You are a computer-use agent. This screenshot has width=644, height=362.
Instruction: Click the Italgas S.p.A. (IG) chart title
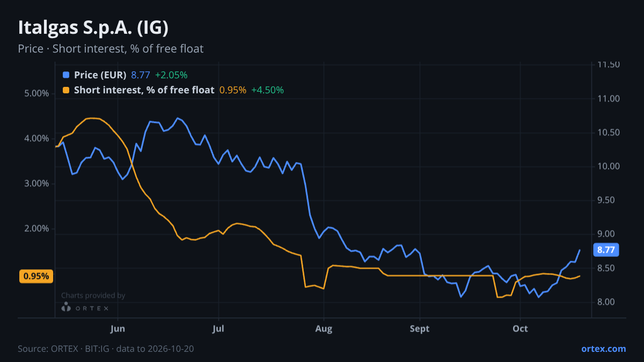93,27
